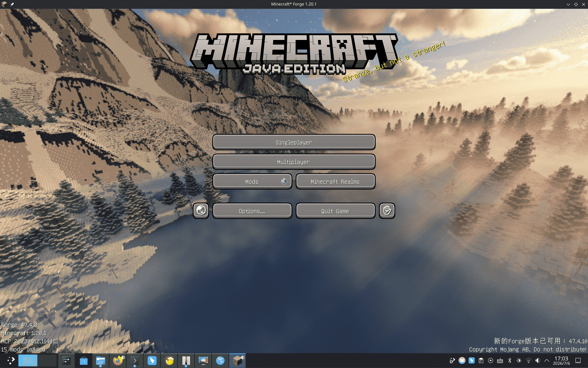Click the 'Minecraft* Forge 1.20.1' window title
Viewport: 588px width, 368px height.
(294, 4)
